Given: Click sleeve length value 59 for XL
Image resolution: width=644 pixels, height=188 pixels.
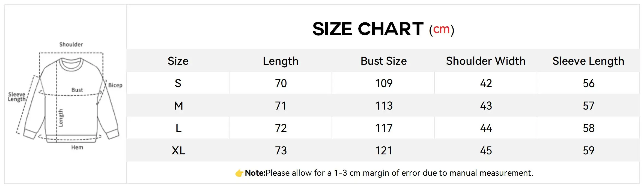Looking at the screenshot, I should click(588, 151).
